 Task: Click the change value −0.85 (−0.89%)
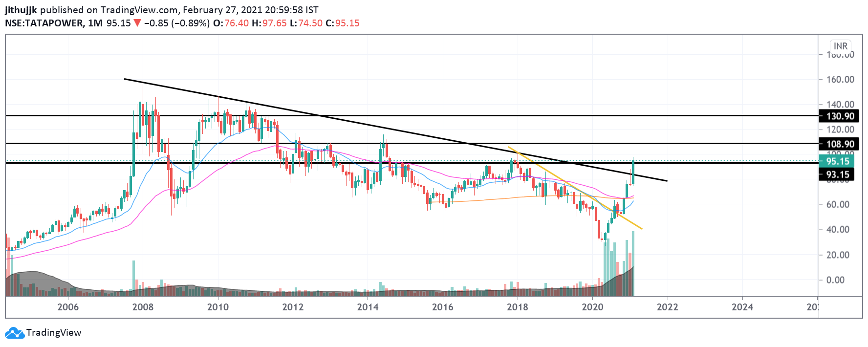click(x=177, y=23)
